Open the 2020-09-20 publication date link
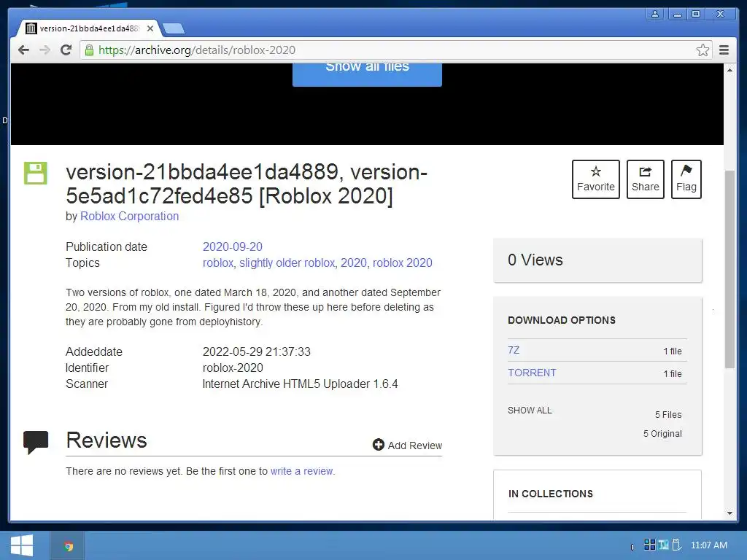This screenshot has height=560, width=747. (233, 246)
